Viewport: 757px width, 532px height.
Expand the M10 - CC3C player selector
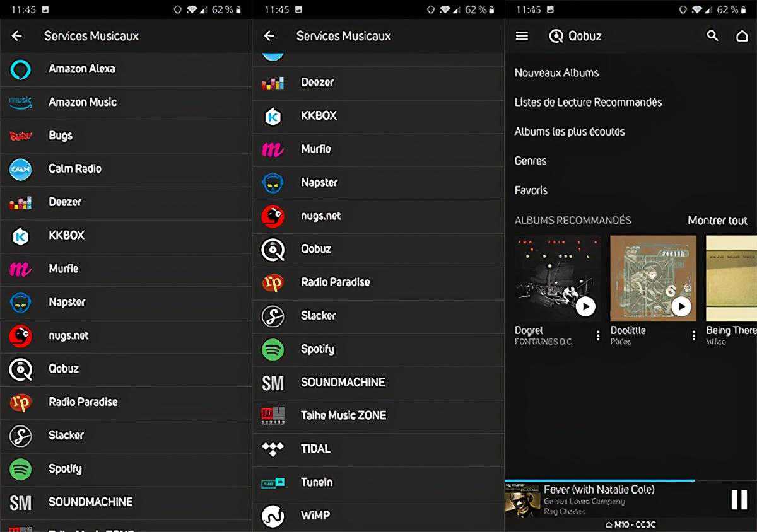[631, 524]
